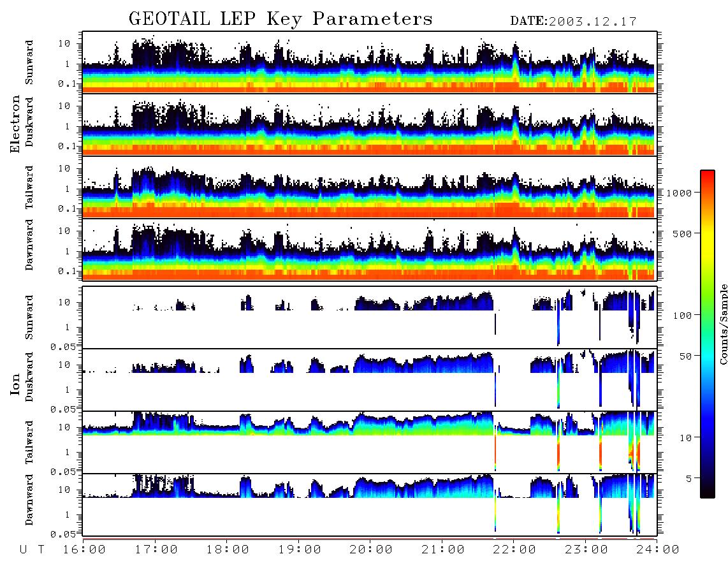
Task: Select the "19:00" time tick label
Action: tap(300, 550)
